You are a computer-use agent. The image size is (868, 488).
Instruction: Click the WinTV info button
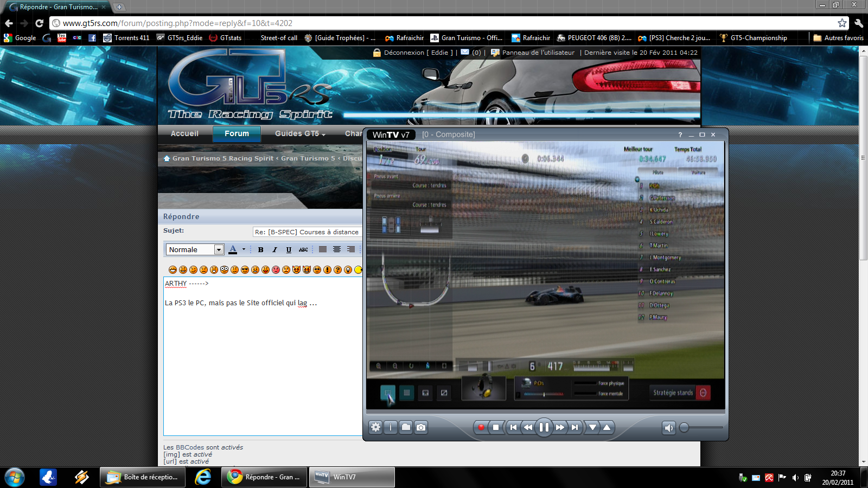pyautogui.click(x=391, y=427)
